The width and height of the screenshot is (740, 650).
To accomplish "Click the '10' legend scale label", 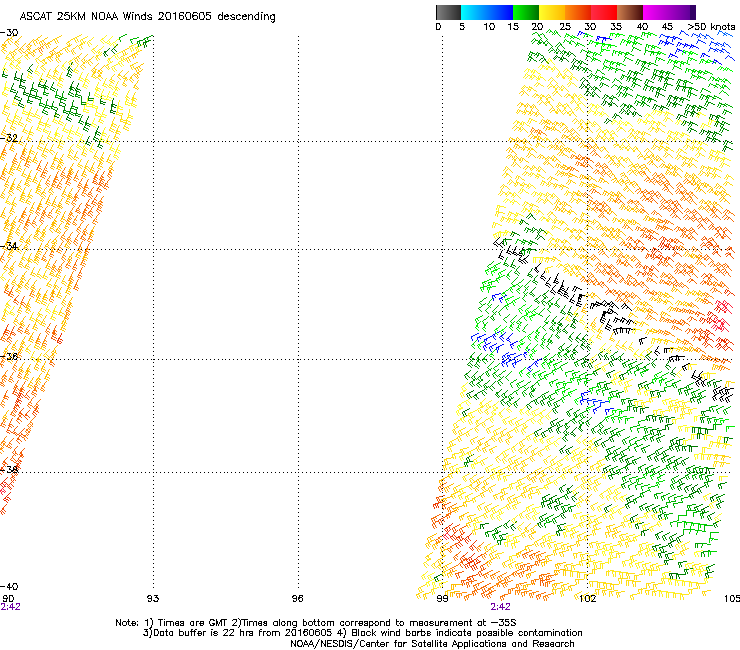I will 489,27.
